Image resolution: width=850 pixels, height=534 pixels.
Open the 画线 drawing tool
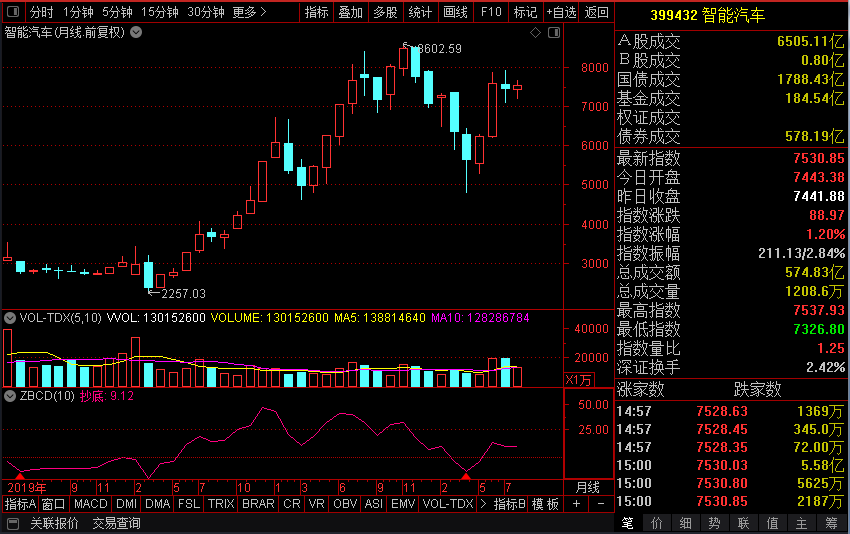[455, 12]
